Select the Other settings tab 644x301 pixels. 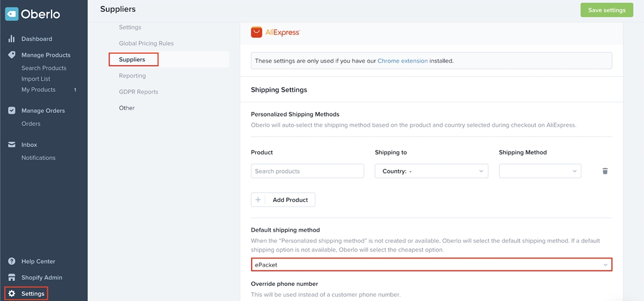pyautogui.click(x=127, y=107)
